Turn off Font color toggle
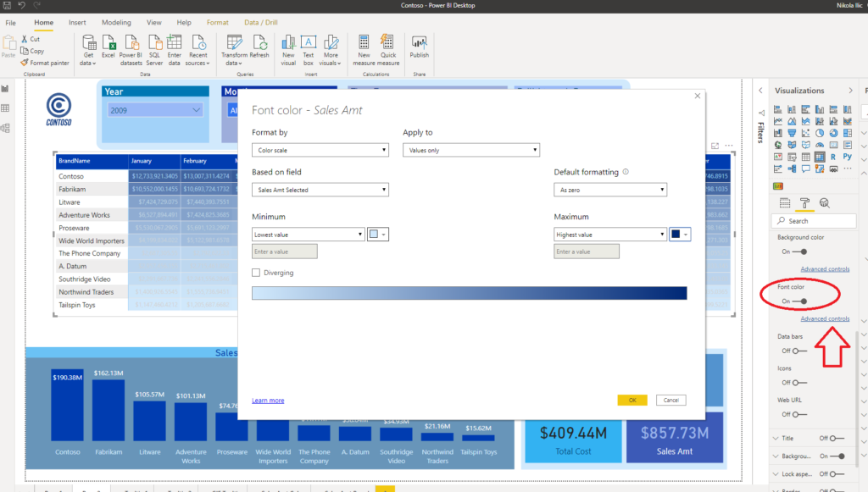 (x=800, y=301)
